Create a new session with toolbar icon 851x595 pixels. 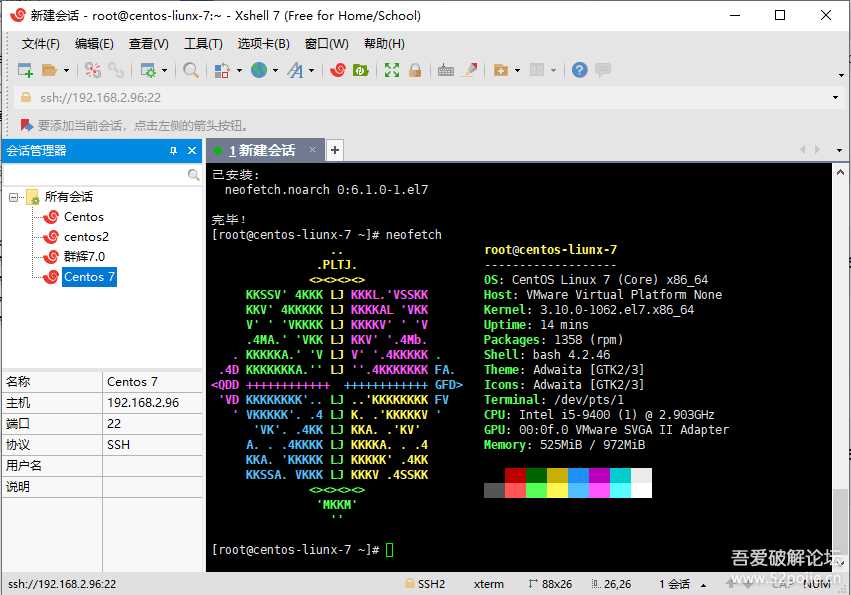25,70
